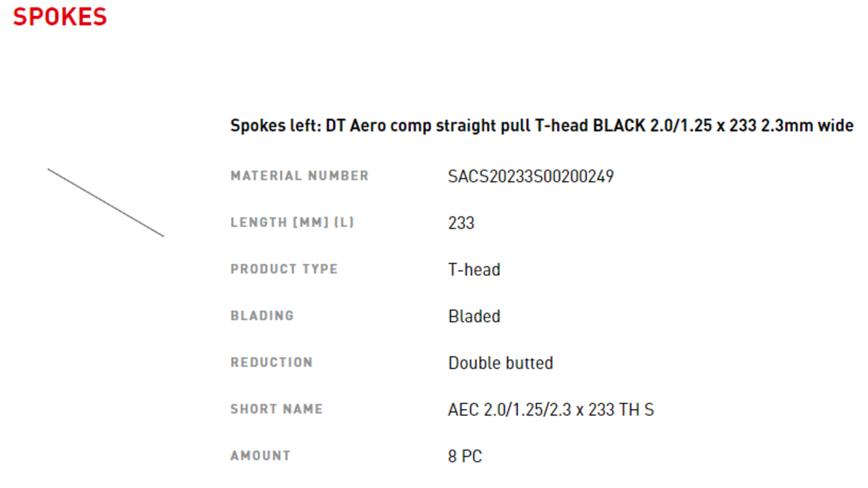This screenshot has width=868, height=488.
Task: Open the spoke product thumbnail image
Action: pos(105,202)
